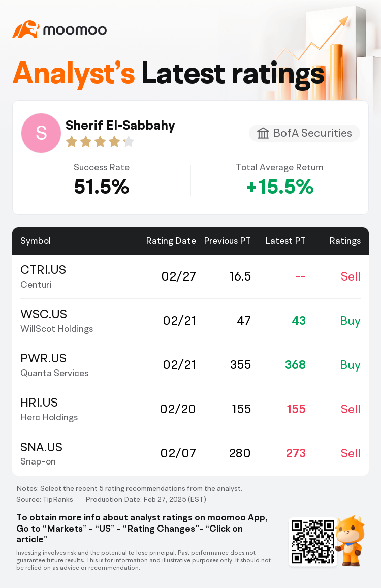Click the pink S analyst avatar
This screenshot has height=588, width=381.
(x=41, y=133)
